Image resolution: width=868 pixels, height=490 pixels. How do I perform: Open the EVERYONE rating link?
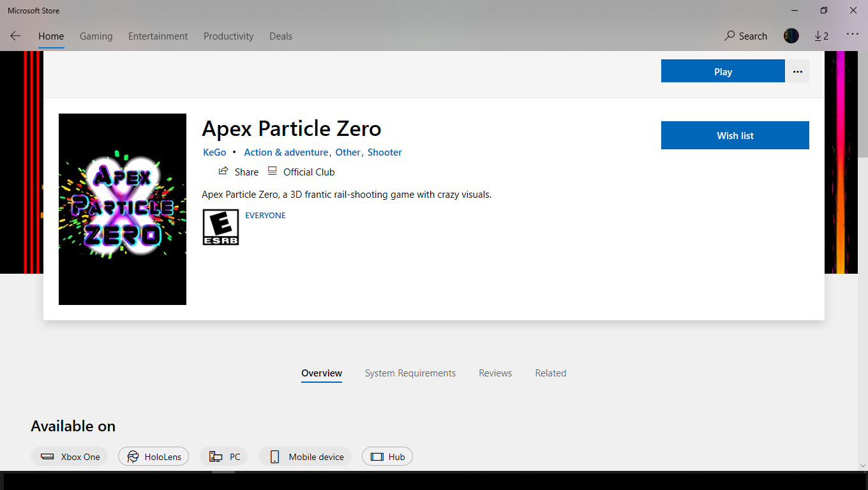(266, 216)
